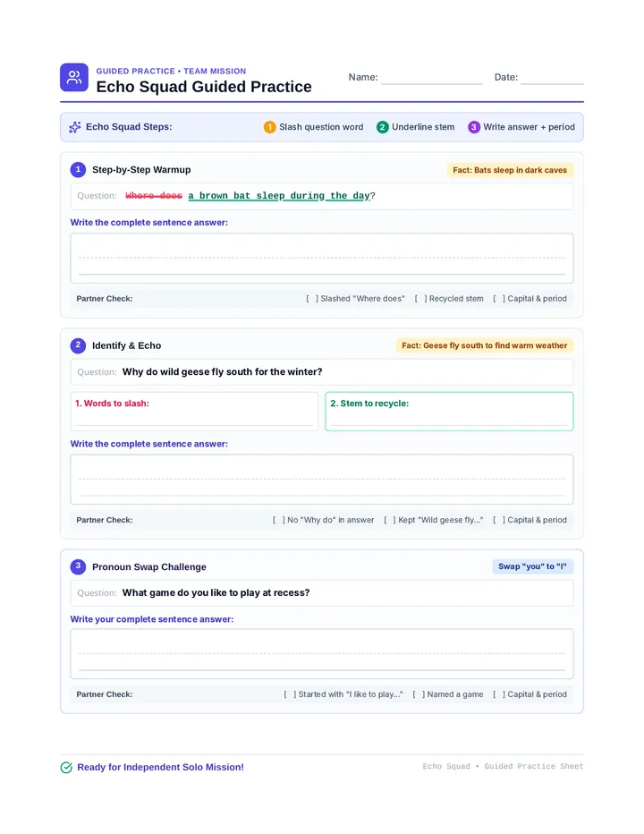Image resolution: width=644 pixels, height=834 pixels.
Task: Click the Ready for Independent Solo Mission text
Action: point(161,767)
